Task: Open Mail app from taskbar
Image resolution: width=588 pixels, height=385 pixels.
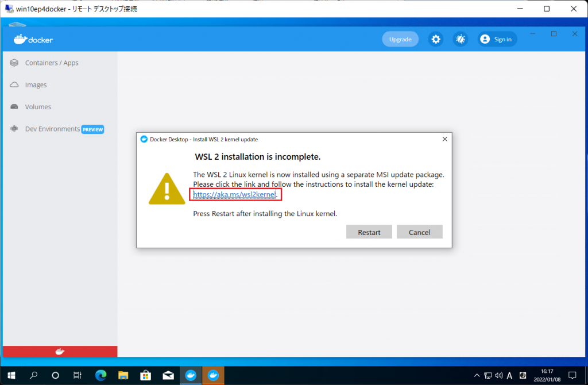Action: (168, 375)
